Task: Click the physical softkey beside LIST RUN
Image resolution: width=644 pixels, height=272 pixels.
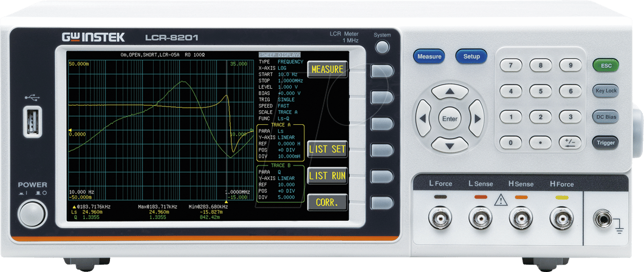Action: coord(382,176)
